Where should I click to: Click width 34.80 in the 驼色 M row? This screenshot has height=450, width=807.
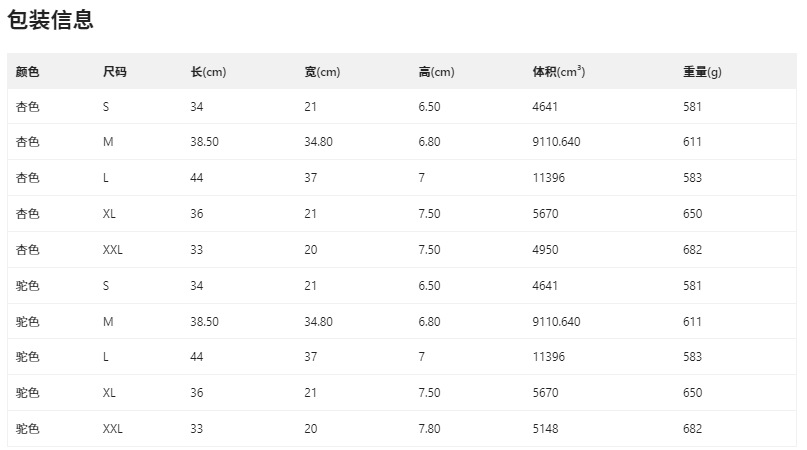pyautogui.click(x=318, y=322)
